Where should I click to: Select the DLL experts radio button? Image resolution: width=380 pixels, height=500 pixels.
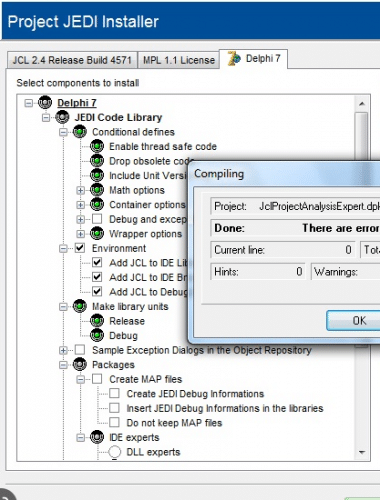click(x=114, y=452)
